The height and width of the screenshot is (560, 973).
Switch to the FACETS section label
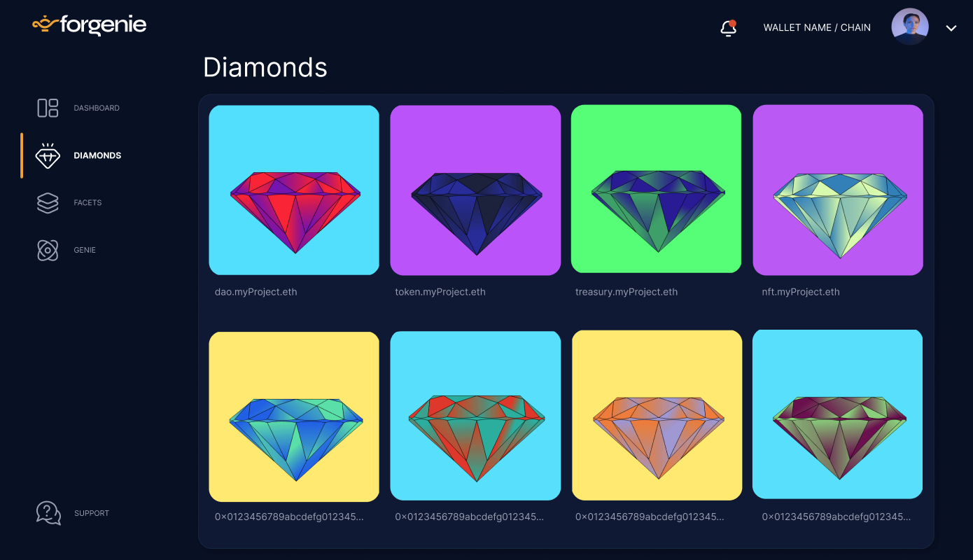87,202
